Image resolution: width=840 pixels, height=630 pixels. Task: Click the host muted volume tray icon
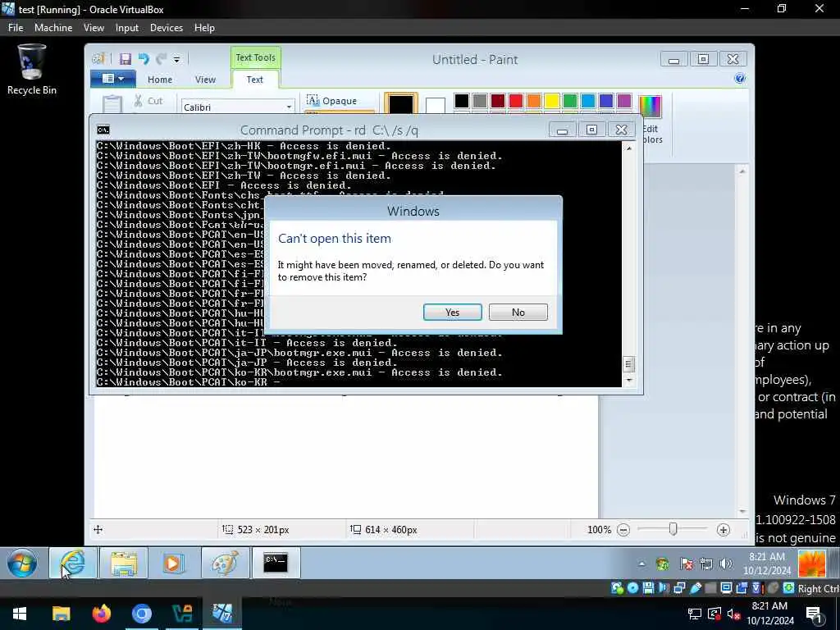(733, 614)
